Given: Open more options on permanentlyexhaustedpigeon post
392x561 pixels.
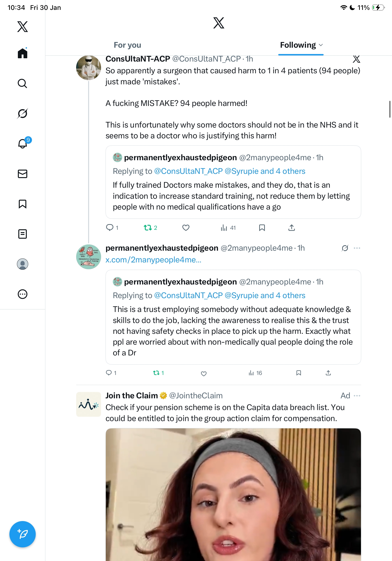Looking at the screenshot, I should [x=357, y=248].
